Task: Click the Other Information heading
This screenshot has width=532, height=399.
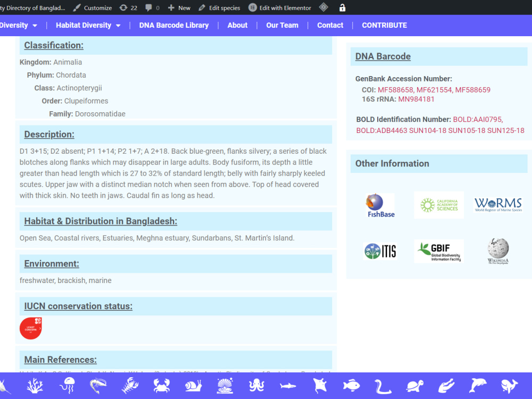Action: click(x=392, y=163)
